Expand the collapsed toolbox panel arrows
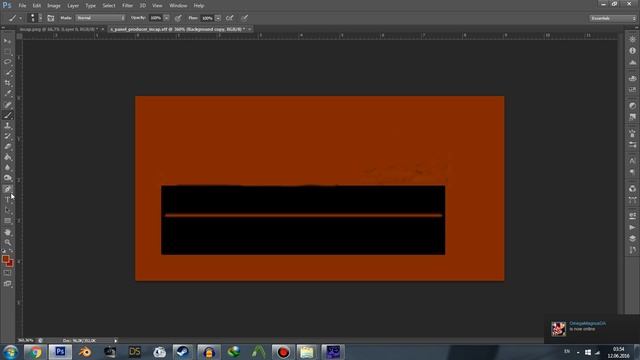 coord(3,27)
